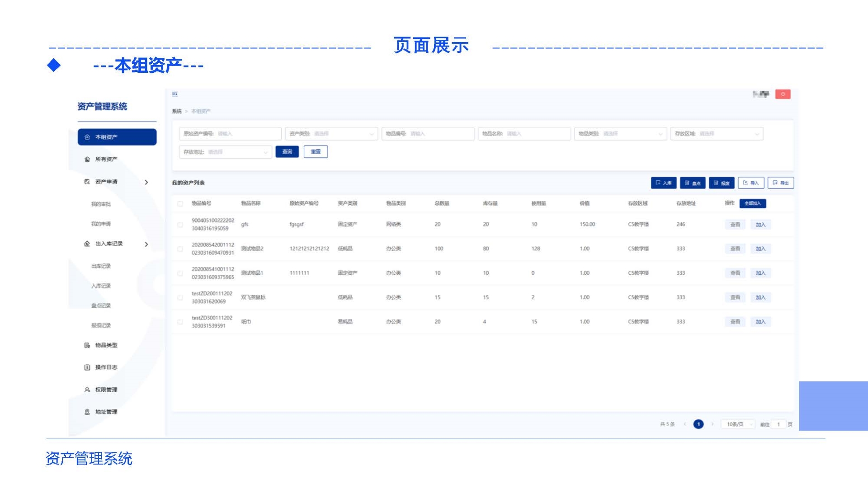The image size is (868, 488).
Task: Check the row for item 纸巾
Action: tap(180, 322)
